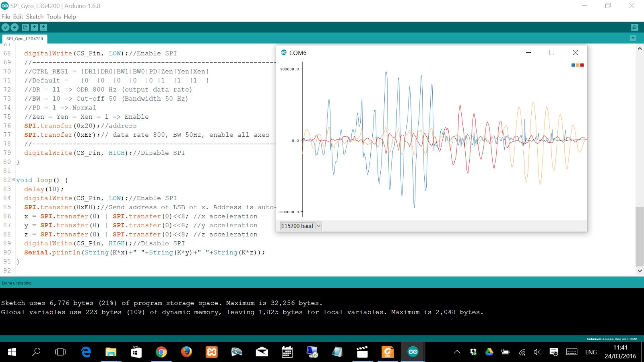Open volume speaker tray icon

click(x=537, y=352)
